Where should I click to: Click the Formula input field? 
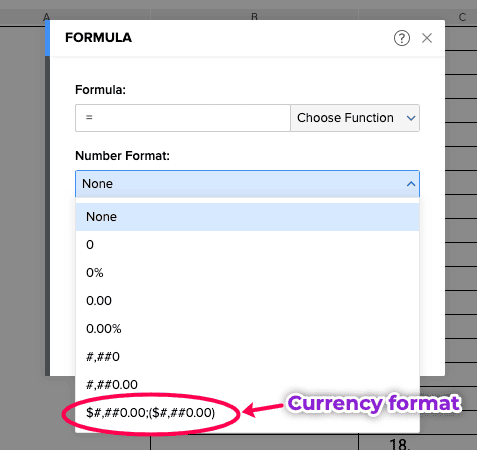tap(183, 118)
